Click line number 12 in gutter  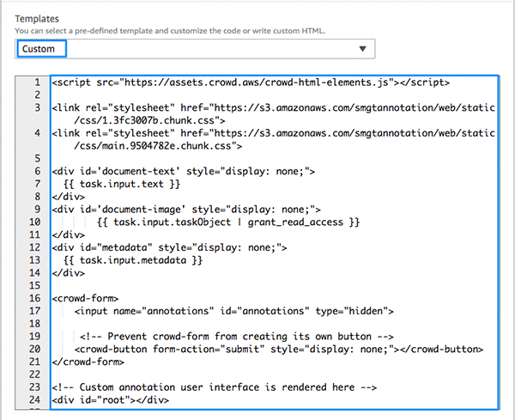(35, 248)
